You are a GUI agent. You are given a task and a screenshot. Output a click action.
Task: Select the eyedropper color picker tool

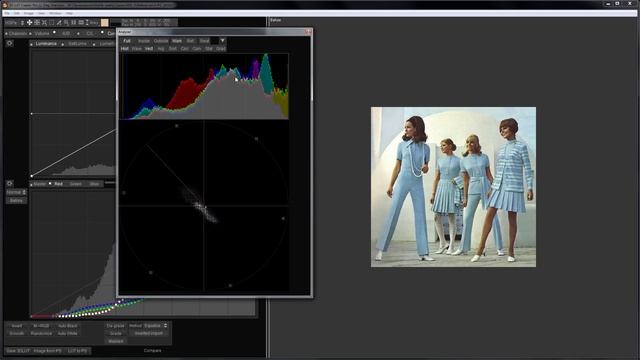(59, 22)
